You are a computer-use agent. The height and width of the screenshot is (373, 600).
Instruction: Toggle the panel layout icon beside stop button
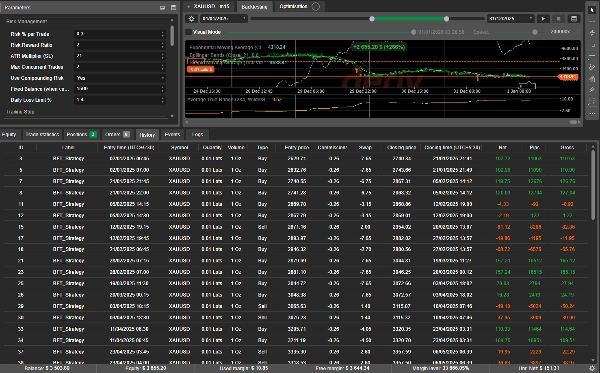pos(574,18)
